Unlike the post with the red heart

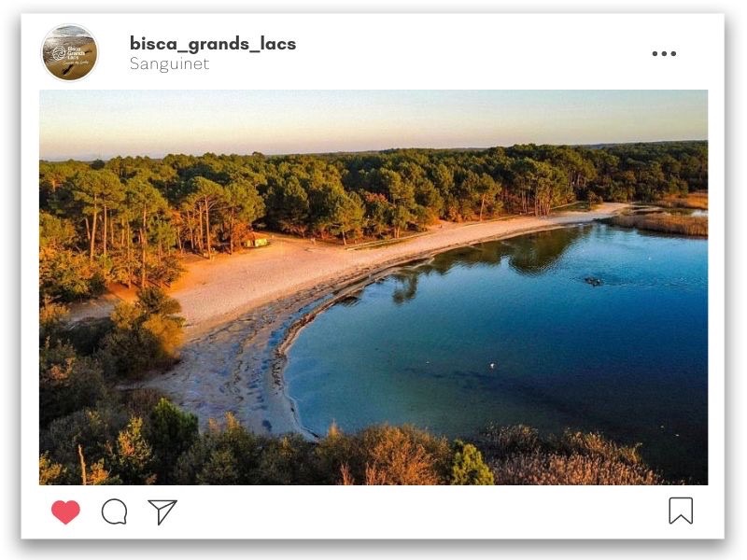point(65,511)
